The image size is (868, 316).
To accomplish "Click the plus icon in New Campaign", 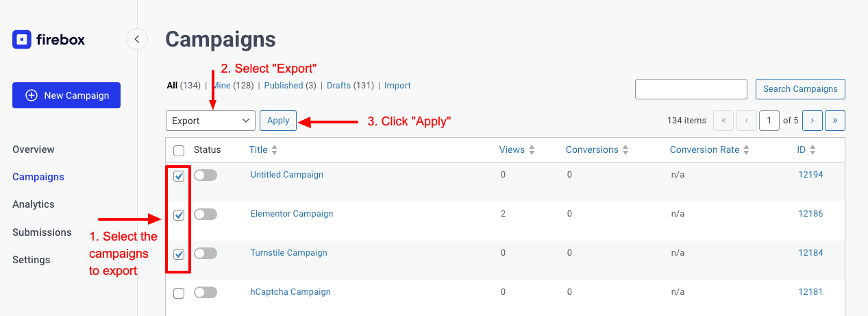I will pos(32,95).
